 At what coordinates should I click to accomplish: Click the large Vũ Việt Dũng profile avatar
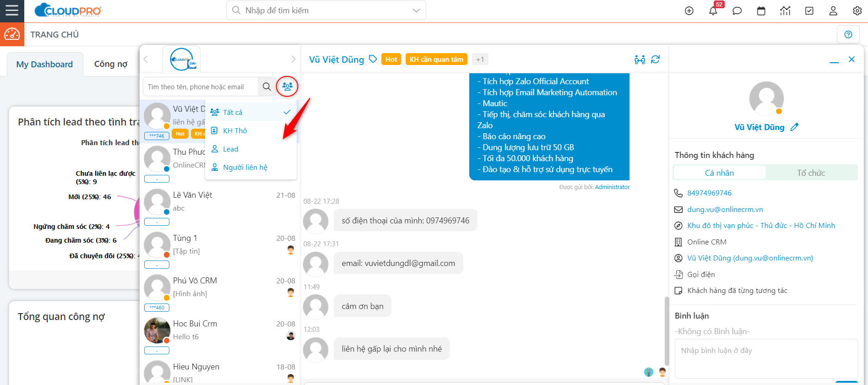coord(766,98)
